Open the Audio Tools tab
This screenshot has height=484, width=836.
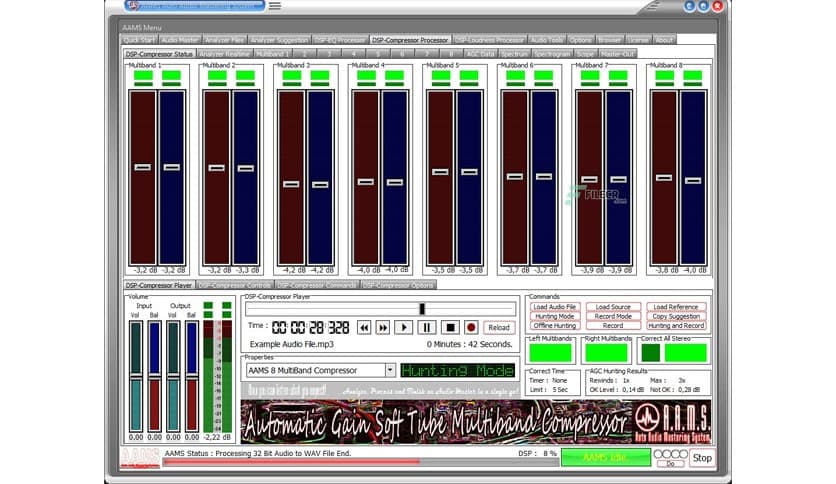546,40
